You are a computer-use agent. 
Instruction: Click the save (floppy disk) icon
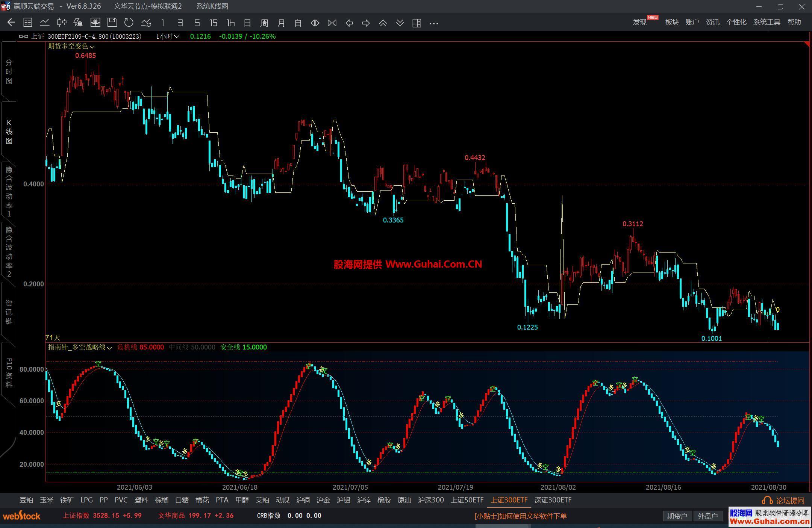(112, 23)
